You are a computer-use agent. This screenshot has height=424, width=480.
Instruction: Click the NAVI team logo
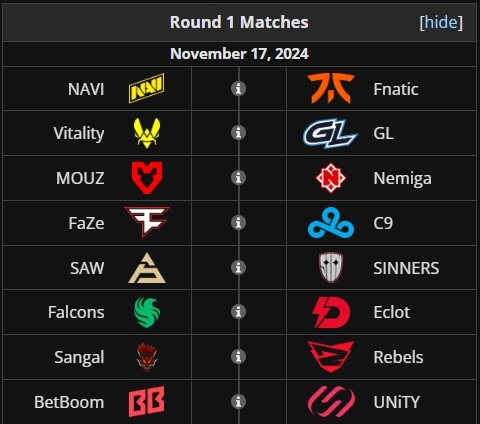(x=147, y=88)
